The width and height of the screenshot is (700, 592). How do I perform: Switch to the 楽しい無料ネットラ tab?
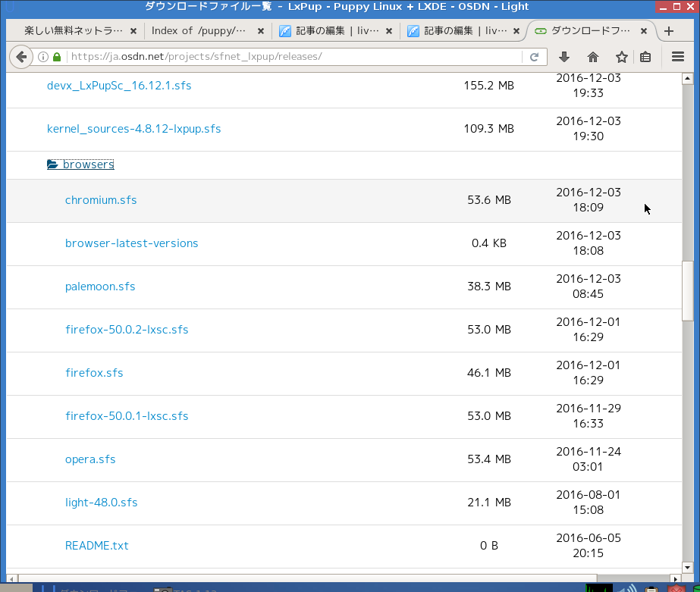[x=74, y=31]
